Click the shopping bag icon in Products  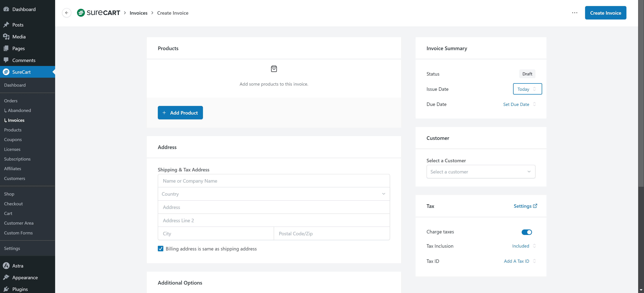coord(274,69)
